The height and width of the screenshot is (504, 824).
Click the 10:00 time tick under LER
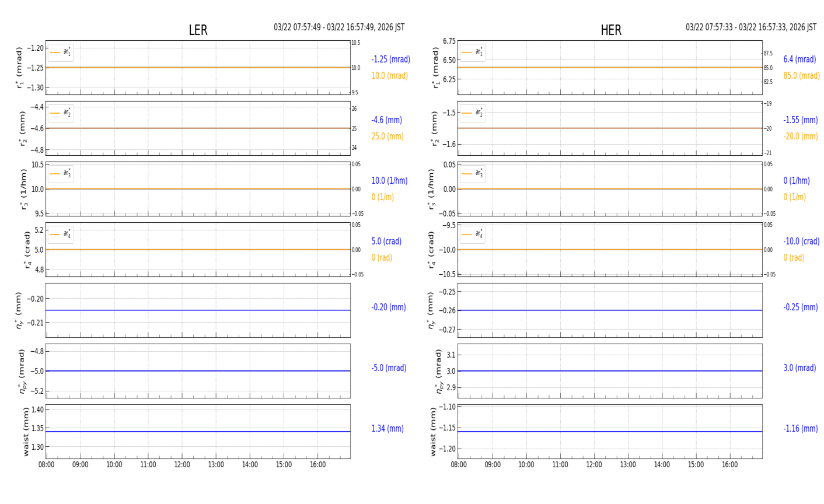click(x=114, y=465)
